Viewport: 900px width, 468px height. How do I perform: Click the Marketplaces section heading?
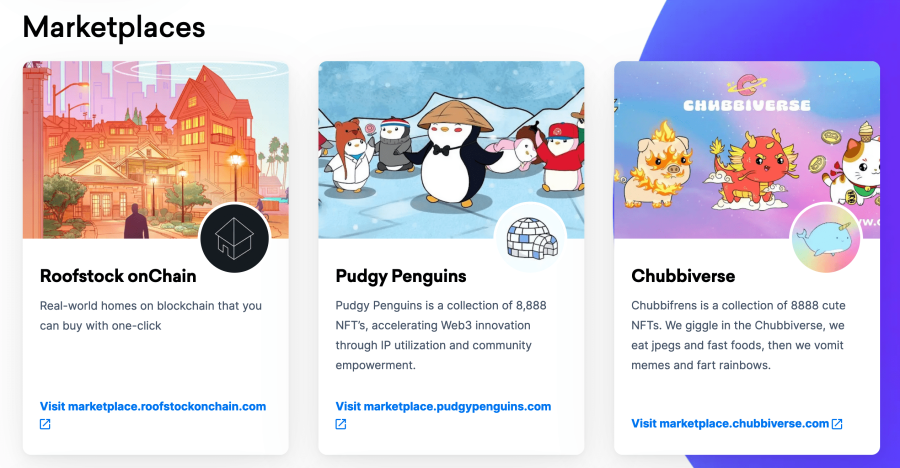[114, 28]
